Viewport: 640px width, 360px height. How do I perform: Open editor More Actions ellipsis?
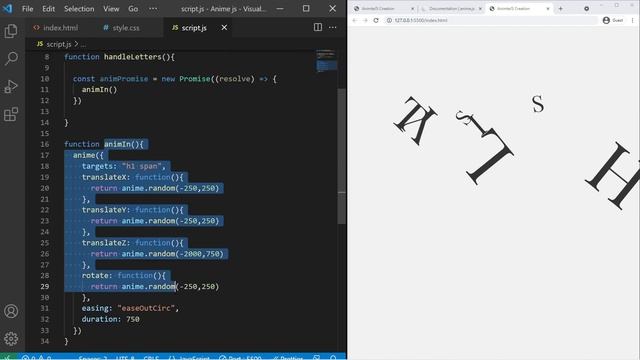pyautogui.click(x=333, y=27)
